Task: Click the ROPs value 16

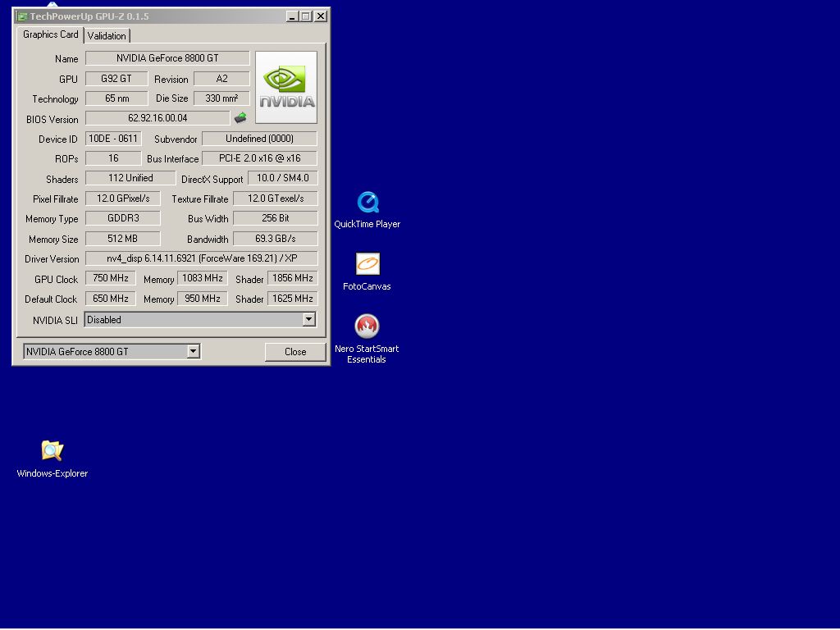Action: click(x=113, y=158)
